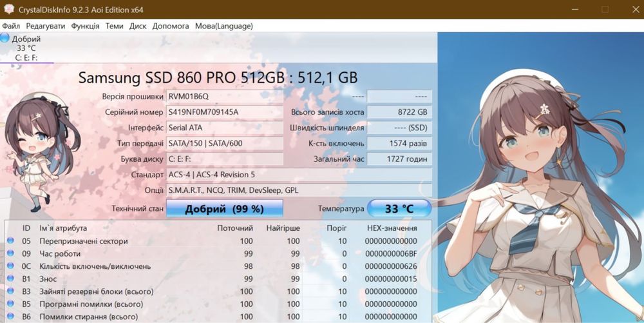Image resolution: width=644 pixels, height=323 pixels.
Task: Select the Програмні помилки (всього) row
Action: point(218,304)
